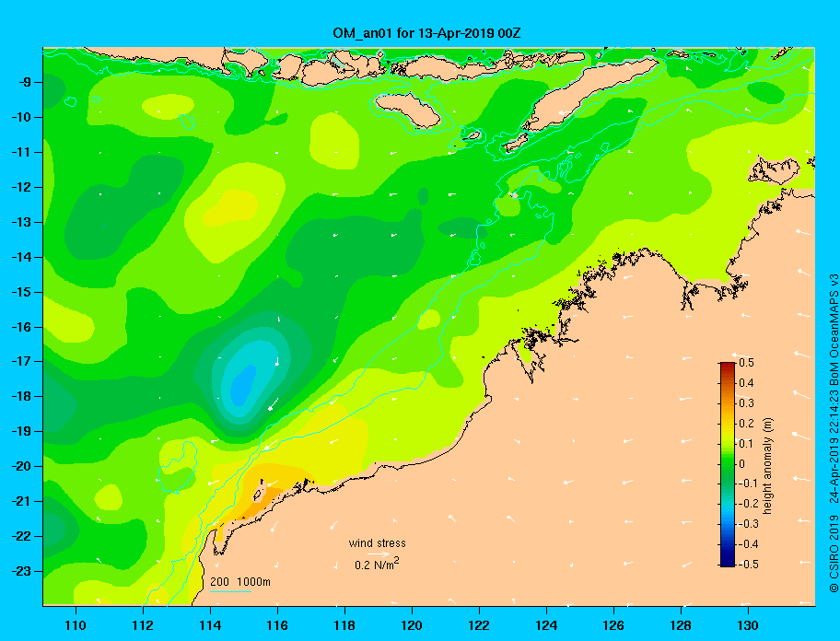
Task: Click the -0.3 colorbar label
Action: pos(747,524)
